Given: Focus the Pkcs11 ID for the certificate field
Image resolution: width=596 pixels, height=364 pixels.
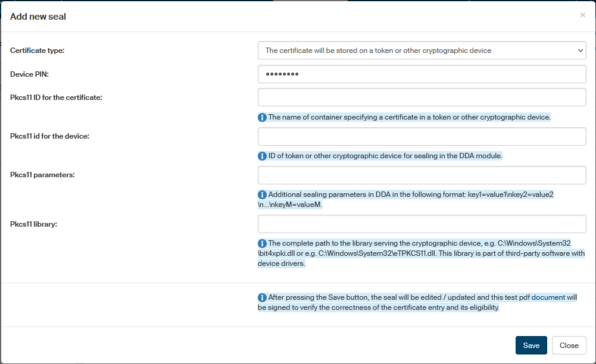Looking at the screenshot, I should (422, 98).
